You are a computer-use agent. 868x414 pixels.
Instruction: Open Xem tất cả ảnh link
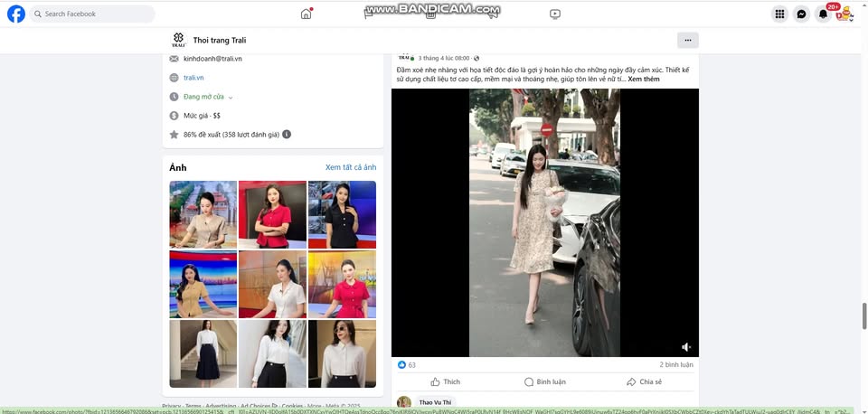(351, 167)
